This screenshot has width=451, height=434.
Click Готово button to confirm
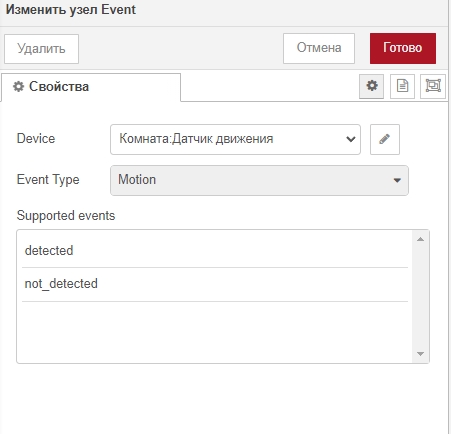click(403, 48)
